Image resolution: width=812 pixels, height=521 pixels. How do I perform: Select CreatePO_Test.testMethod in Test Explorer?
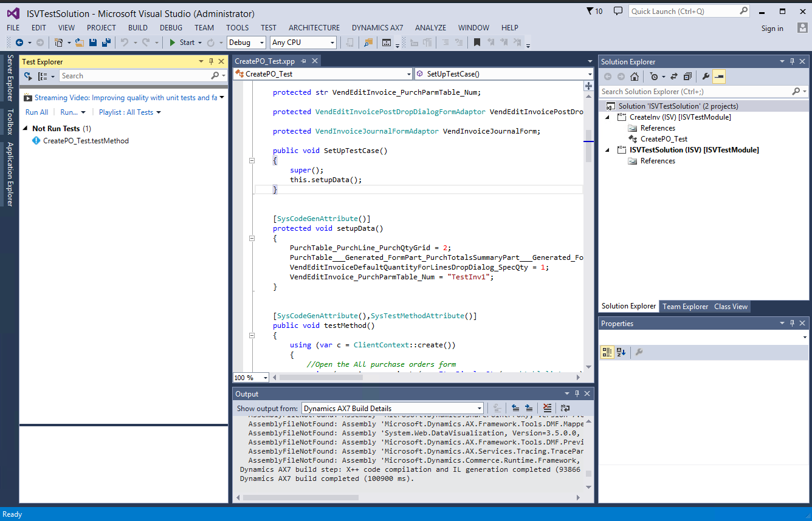(x=86, y=141)
